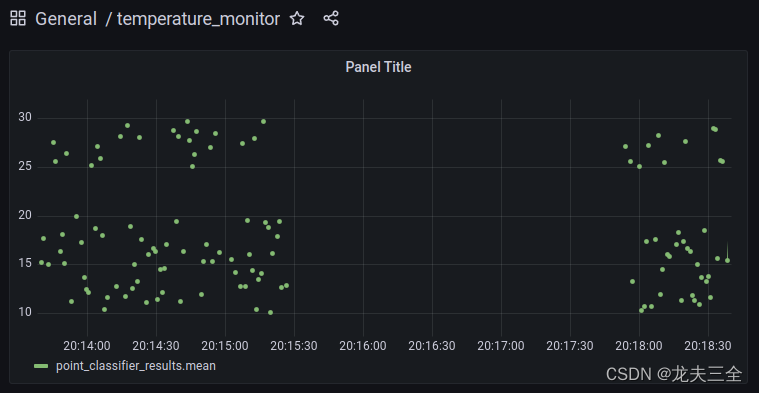Open the Panel Title menu
759x393 pixels.
pyautogui.click(x=379, y=67)
